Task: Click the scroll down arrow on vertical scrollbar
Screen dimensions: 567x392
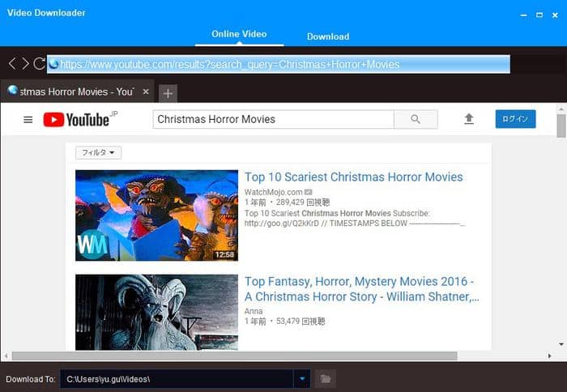Action: (x=561, y=344)
